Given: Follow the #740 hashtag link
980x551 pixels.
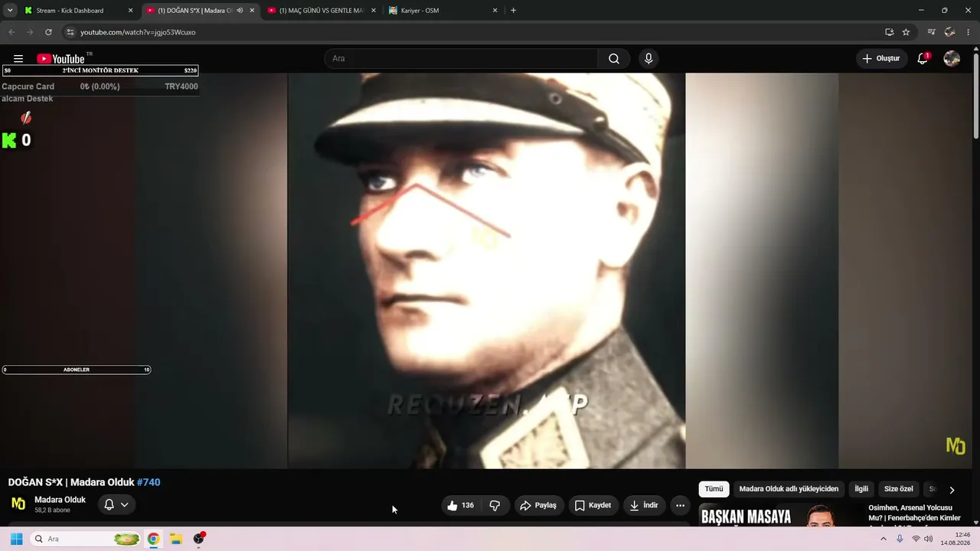Looking at the screenshot, I should 149,483.
